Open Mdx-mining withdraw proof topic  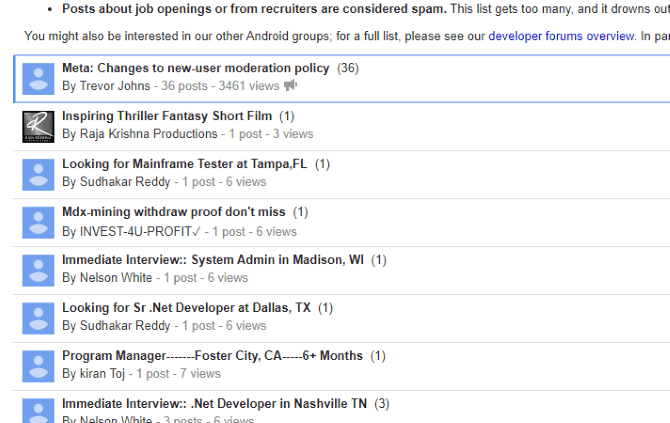pos(173,212)
